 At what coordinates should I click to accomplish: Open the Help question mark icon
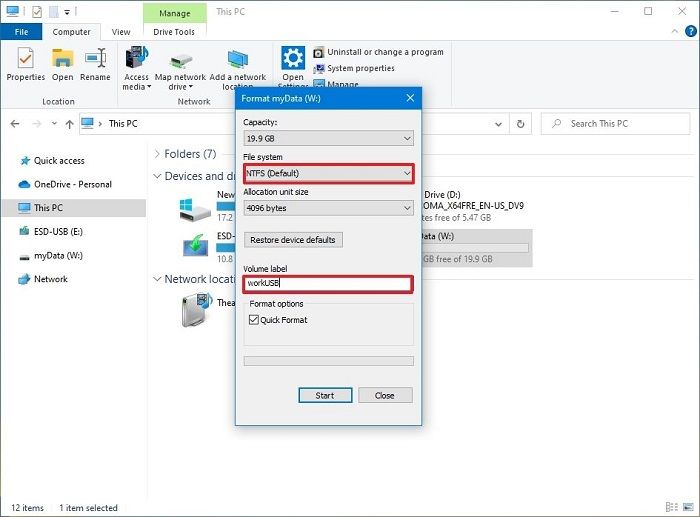(691, 31)
